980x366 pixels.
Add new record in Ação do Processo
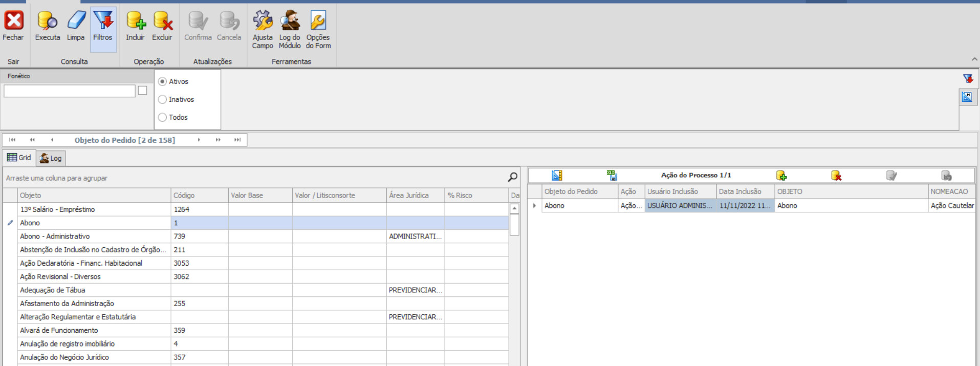coord(781,176)
